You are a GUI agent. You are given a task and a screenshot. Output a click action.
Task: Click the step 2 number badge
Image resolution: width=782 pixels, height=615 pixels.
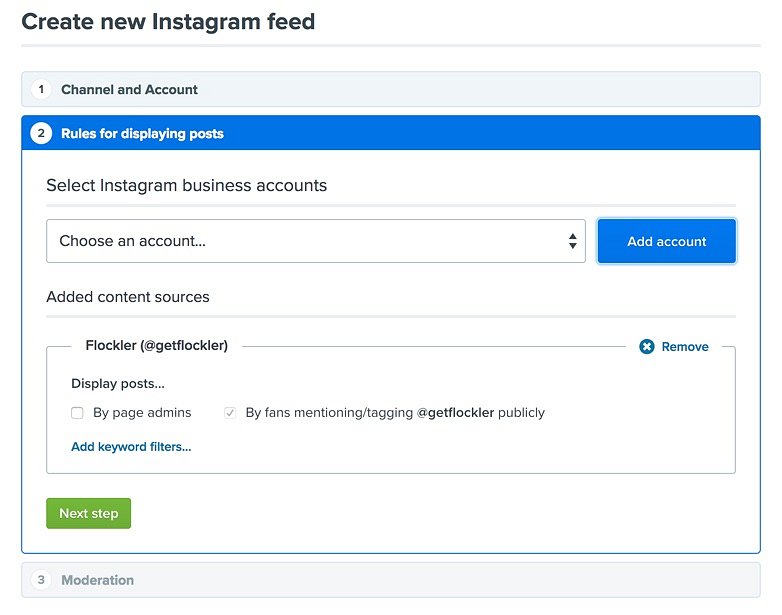[41, 133]
